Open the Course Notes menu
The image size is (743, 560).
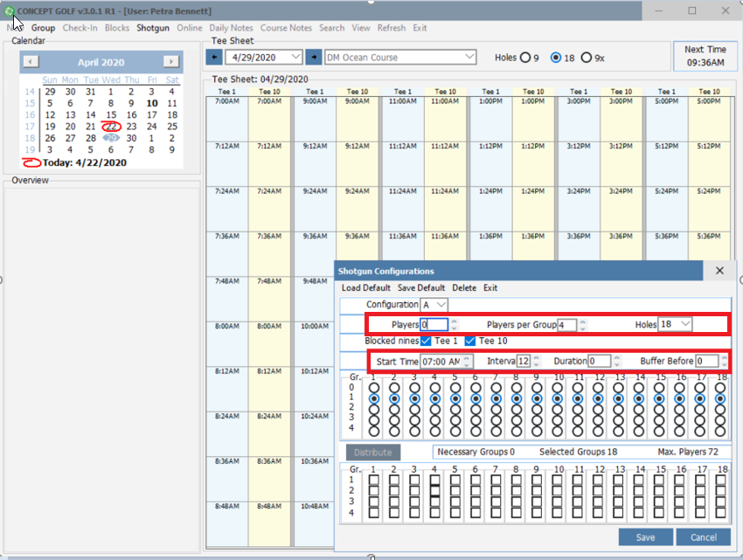click(286, 28)
